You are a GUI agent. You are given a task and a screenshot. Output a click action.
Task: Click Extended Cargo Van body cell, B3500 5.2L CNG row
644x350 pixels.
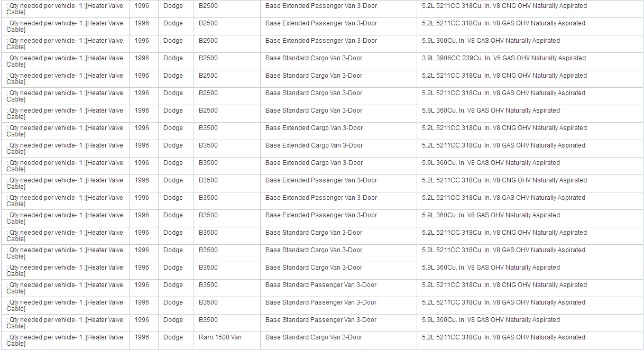pos(338,131)
